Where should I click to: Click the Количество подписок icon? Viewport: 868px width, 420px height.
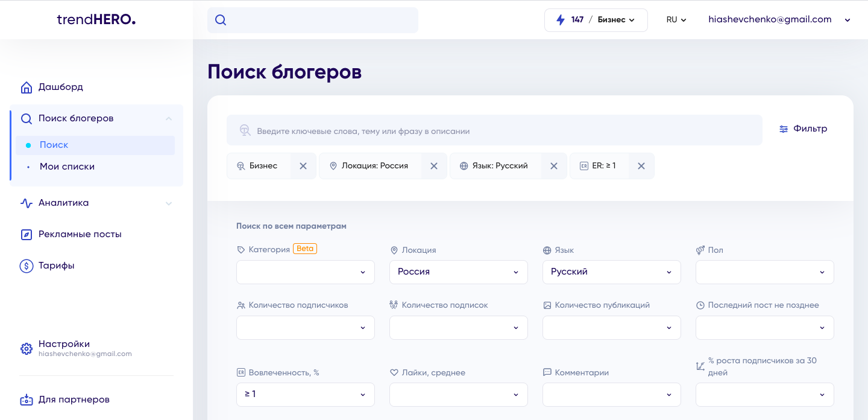(x=394, y=305)
